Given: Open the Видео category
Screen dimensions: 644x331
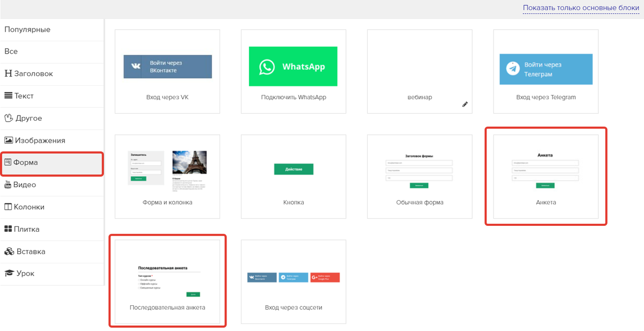Looking at the screenshot, I should point(52,185).
